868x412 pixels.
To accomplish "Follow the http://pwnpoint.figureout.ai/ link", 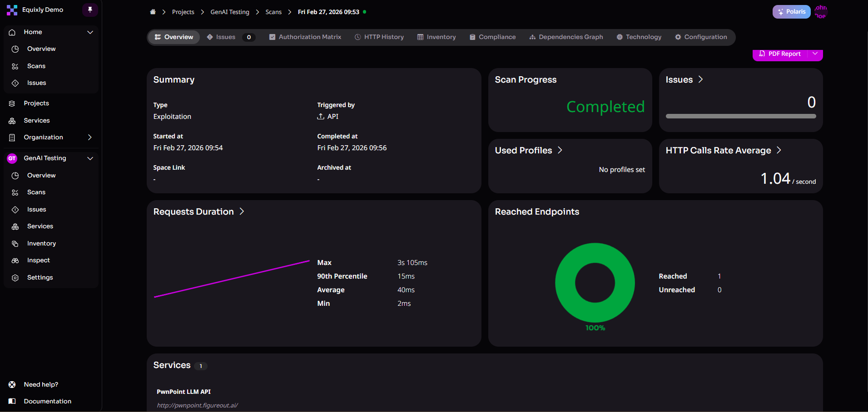I will (197, 405).
